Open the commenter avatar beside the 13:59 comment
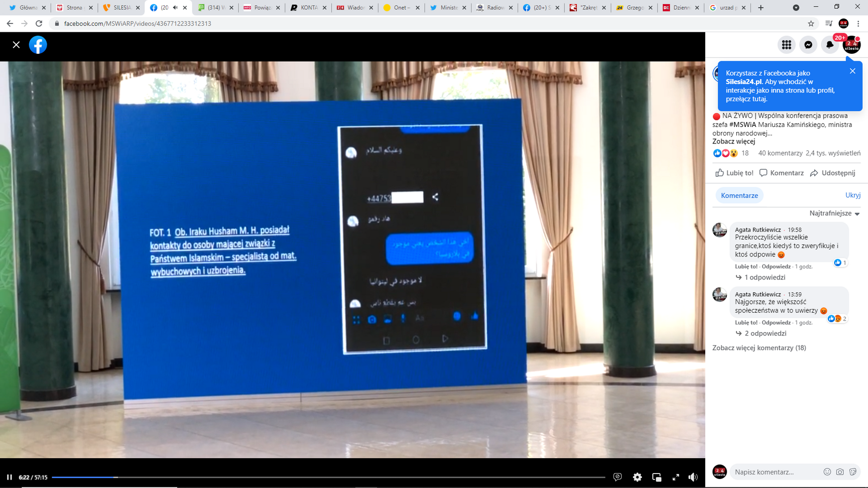The width and height of the screenshot is (868, 488). click(x=720, y=295)
